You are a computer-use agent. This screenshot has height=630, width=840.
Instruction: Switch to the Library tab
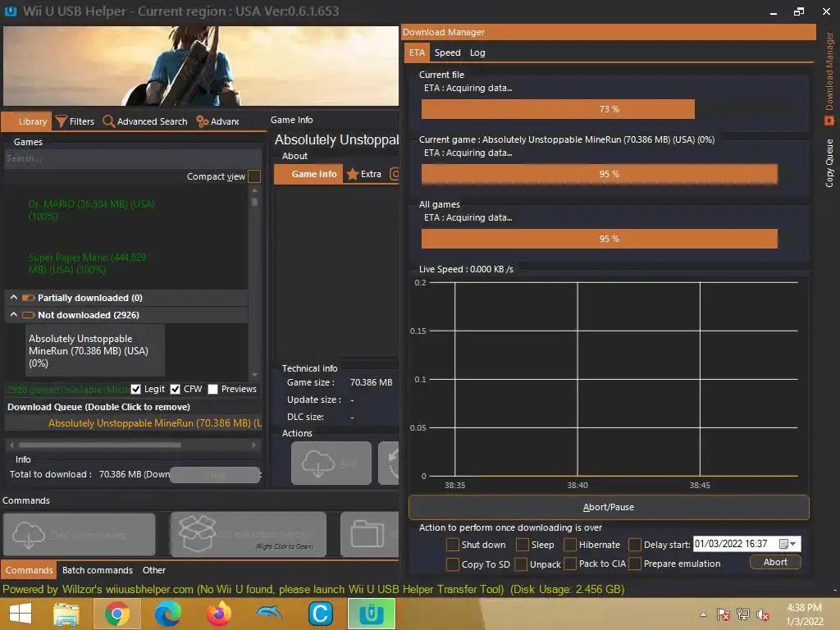click(x=26, y=121)
